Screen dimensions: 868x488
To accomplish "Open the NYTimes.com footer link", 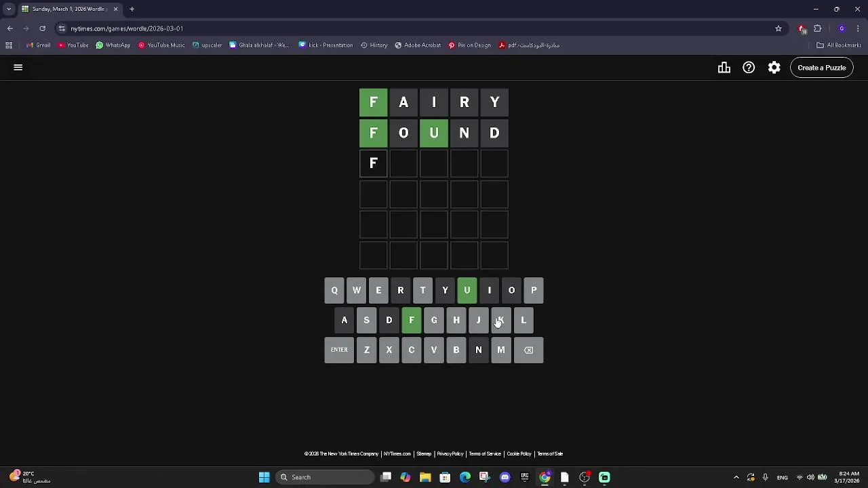I will (x=397, y=454).
